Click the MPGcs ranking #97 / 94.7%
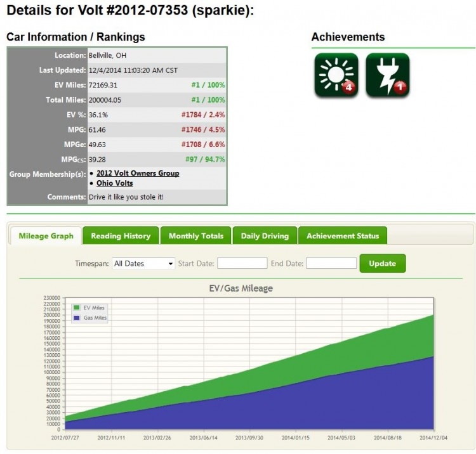 pos(205,160)
